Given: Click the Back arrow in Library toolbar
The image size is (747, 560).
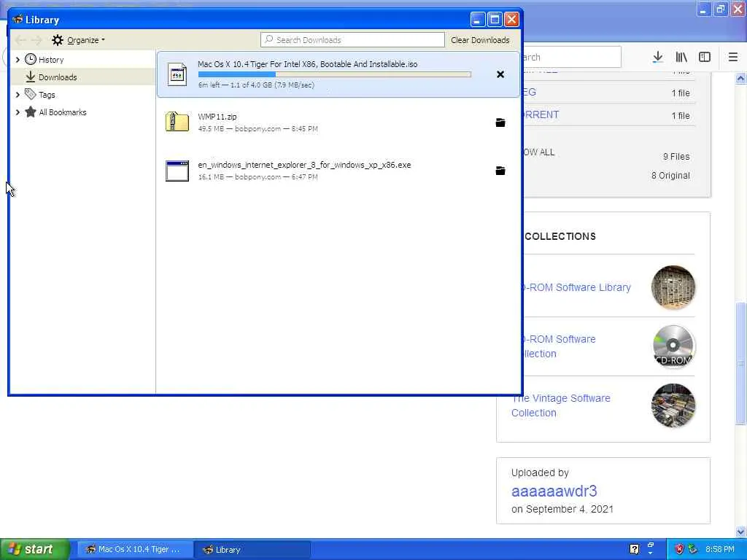Looking at the screenshot, I should (x=20, y=40).
